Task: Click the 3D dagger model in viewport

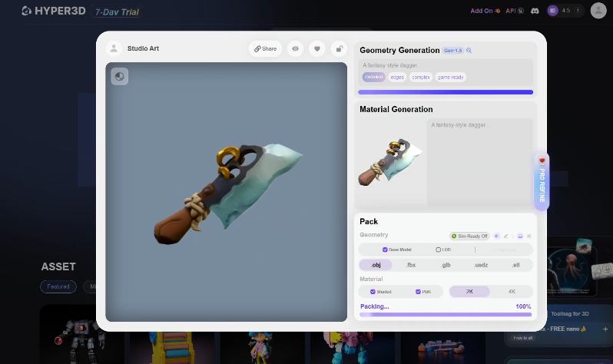Action: click(228, 194)
